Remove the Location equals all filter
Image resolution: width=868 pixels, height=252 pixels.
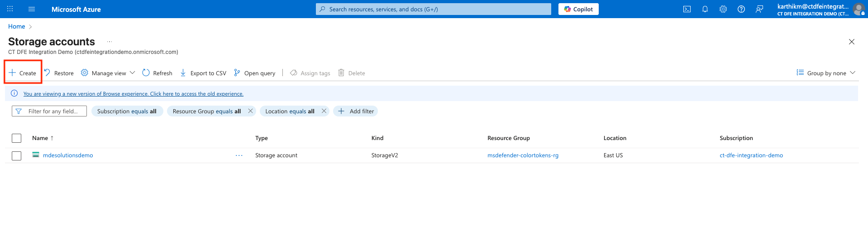[x=324, y=111]
